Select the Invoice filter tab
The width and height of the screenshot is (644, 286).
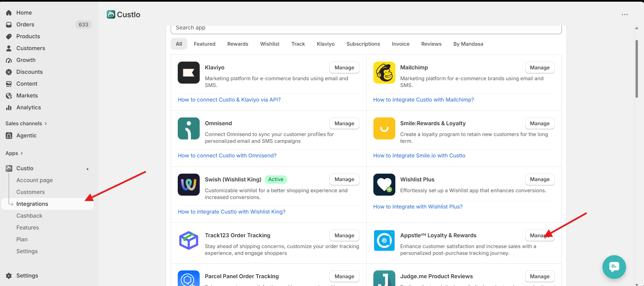pyautogui.click(x=401, y=44)
